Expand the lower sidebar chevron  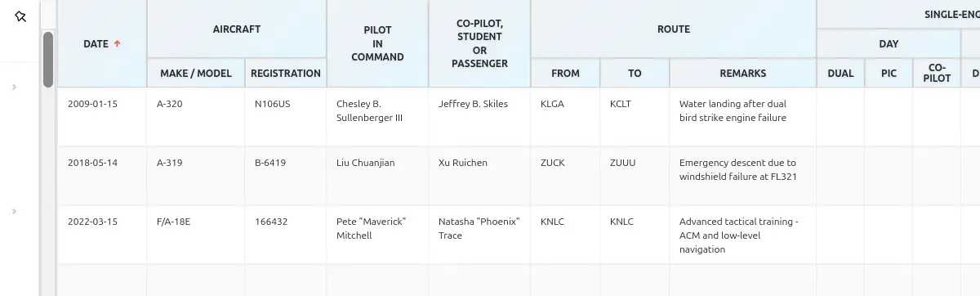[15, 211]
